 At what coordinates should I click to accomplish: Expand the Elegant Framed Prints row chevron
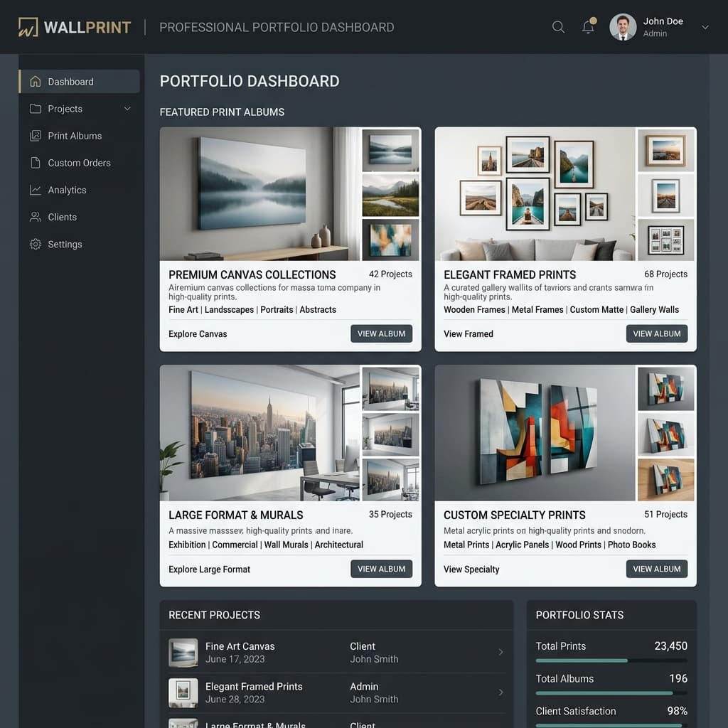pyautogui.click(x=500, y=692)
